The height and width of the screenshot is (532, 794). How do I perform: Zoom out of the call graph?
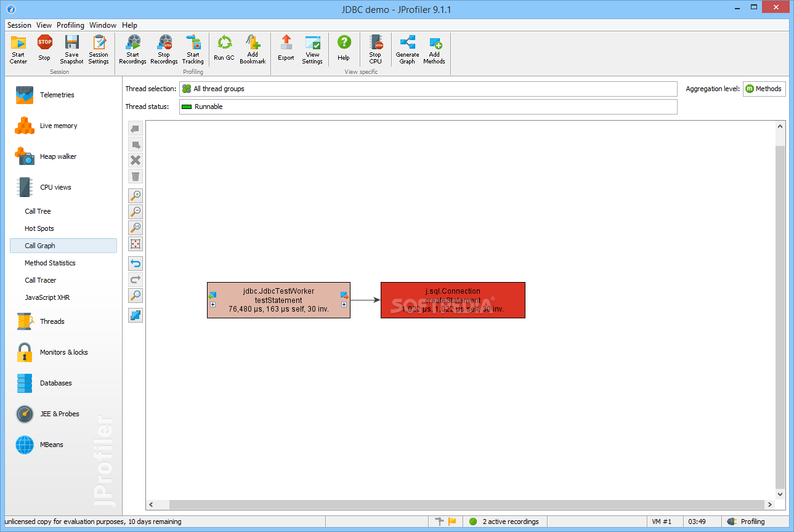pyautogui.click(x=136, y=212)
